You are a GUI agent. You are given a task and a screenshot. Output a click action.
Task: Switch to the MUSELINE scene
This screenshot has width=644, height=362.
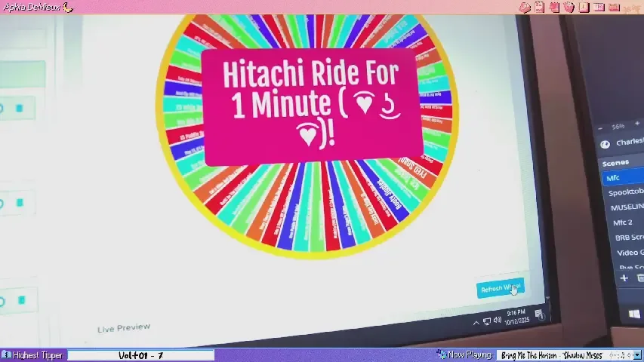tap(626, 207)
